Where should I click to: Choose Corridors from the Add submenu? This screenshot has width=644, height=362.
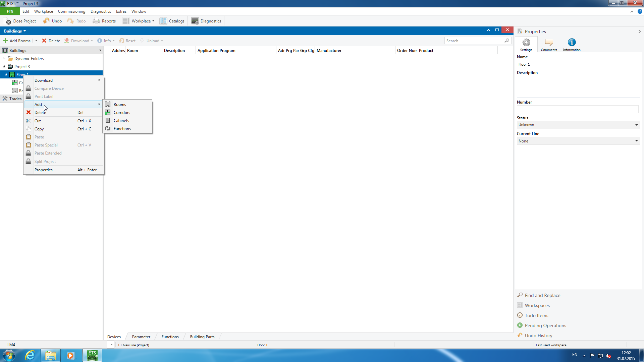click(x=122, y=113)
